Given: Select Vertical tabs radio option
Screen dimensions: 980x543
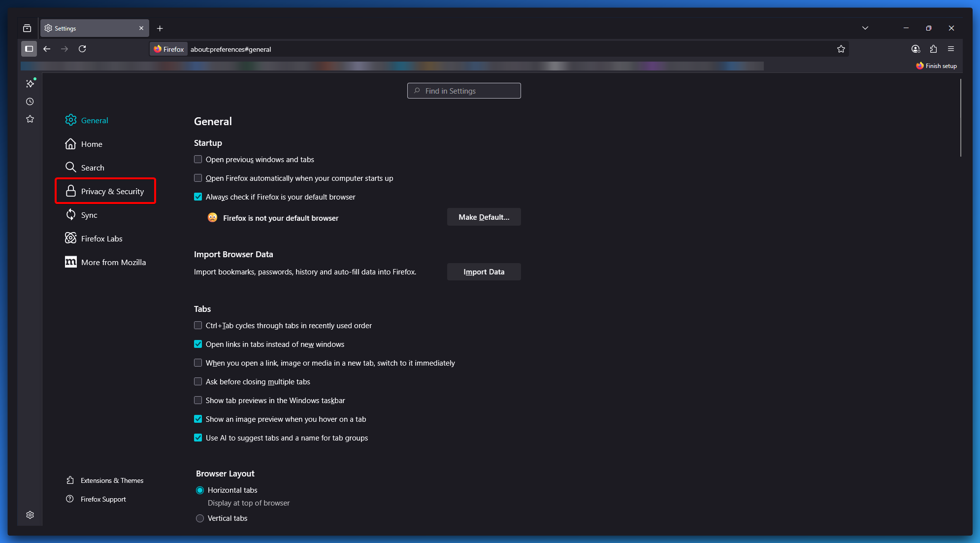Looking at the screenshot, I should click(x=200, y=518).
